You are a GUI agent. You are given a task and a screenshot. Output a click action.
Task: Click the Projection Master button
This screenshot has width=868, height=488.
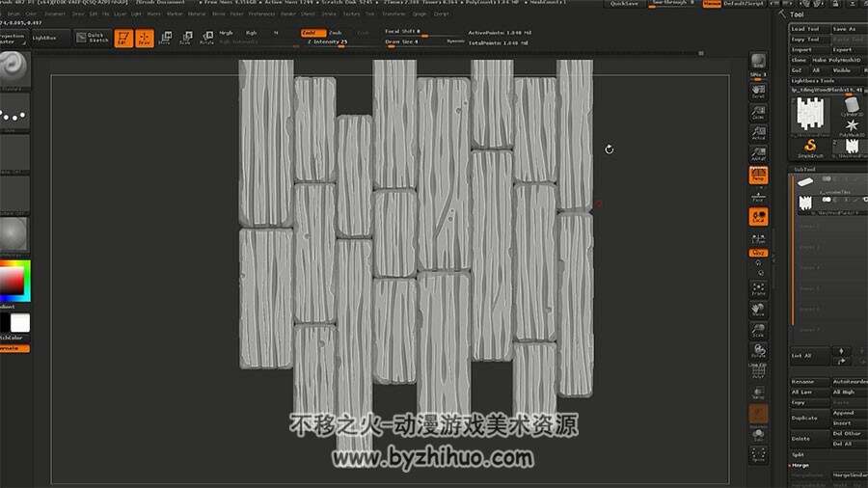point(13,38)
